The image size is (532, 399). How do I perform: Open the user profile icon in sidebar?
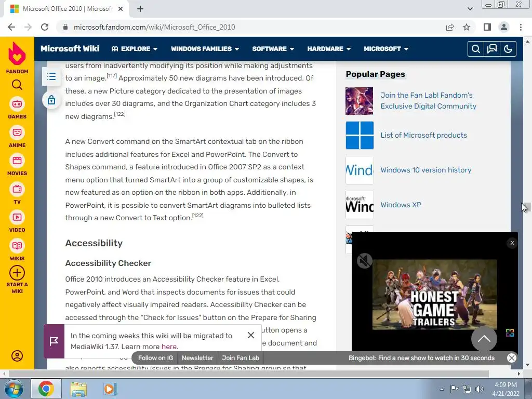(x=17, y=355)
